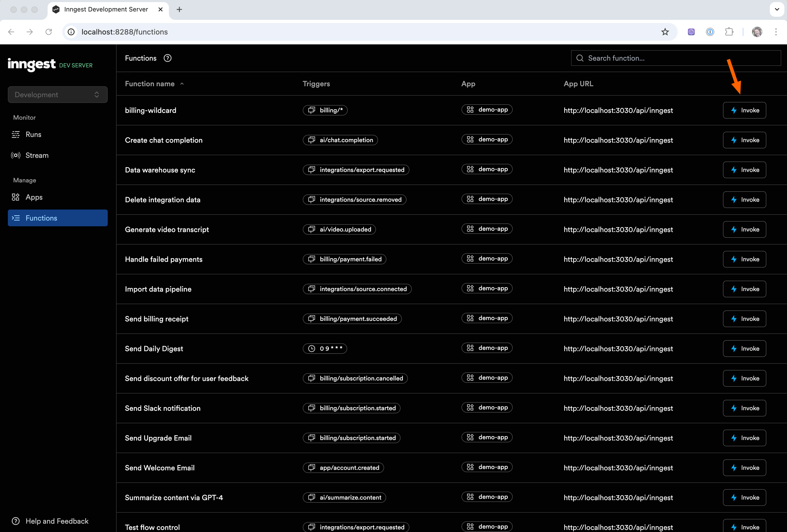Open the Stream monitor page

[x=37, y=155]
